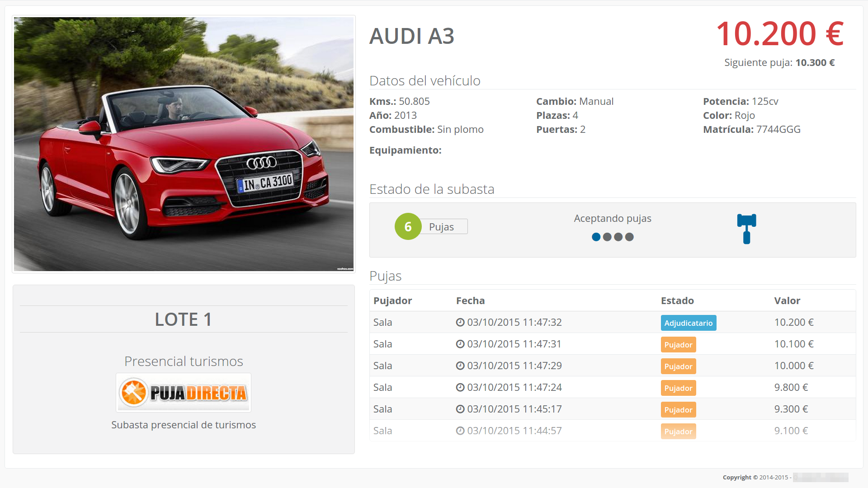This screenshot has width=868, height=488.
Task: Click the clock icon beside 11:47:31 bid
Action: (x=460, y=344)
